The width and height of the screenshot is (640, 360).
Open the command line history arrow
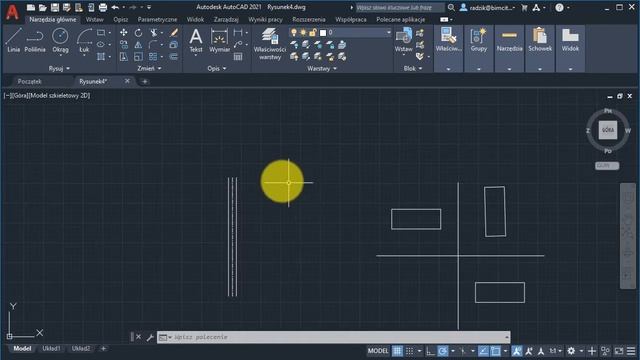(x=507, y=337)
